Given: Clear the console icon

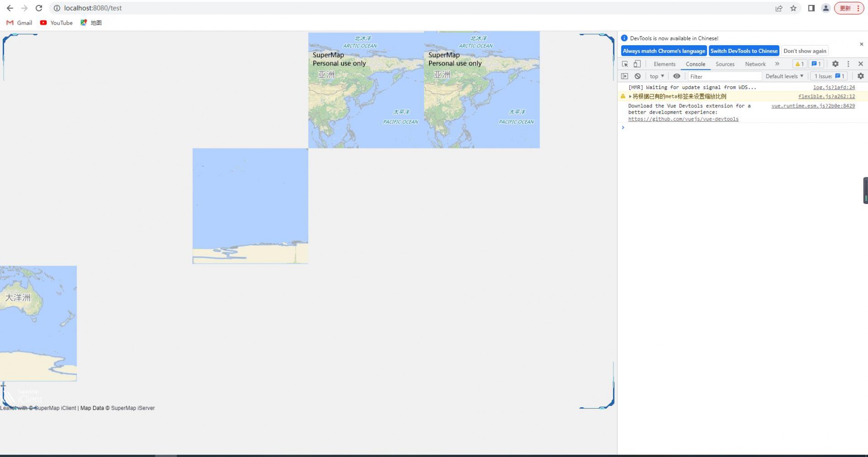Looking at the screenshot, I should [x=637, y=76].
